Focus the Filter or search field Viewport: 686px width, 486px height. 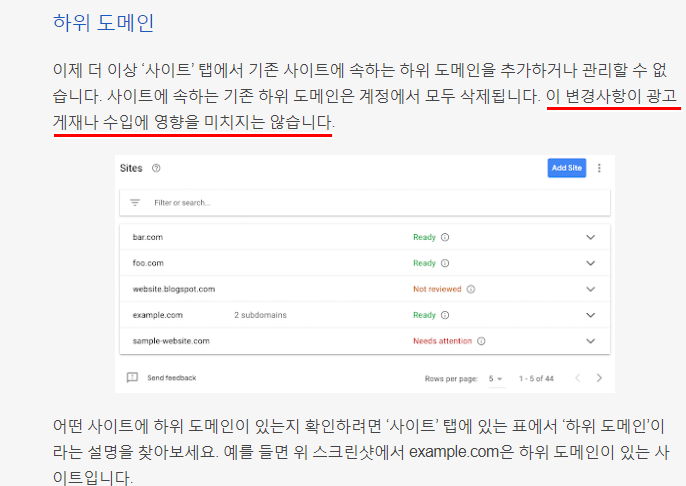pos(365,203)
